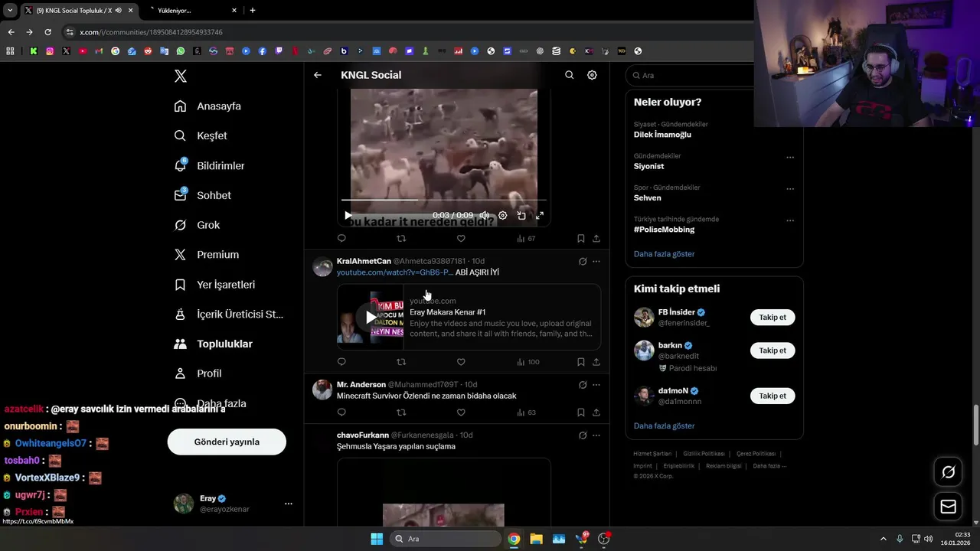Reply to the dog video post
This screenshot has height=551, width=980.
click(x=341, y=239)
